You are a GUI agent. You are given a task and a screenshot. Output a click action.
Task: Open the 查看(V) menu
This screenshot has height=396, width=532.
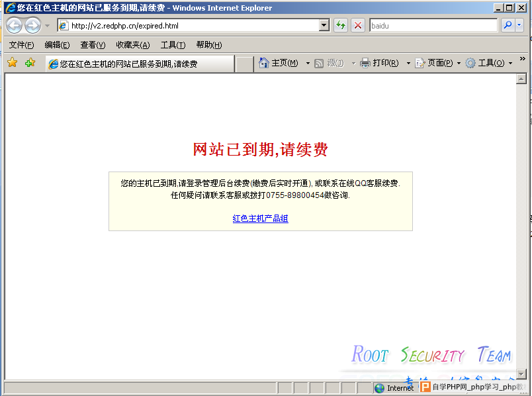[93, 45]
